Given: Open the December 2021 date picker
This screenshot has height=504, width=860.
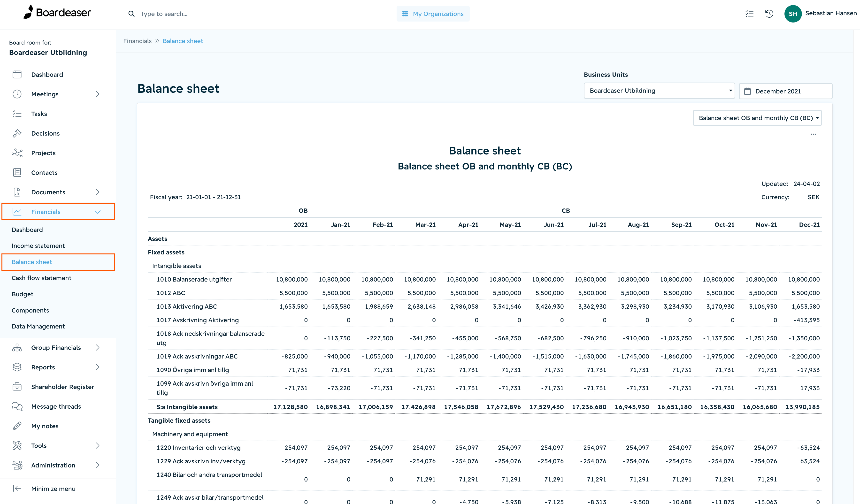Looking at the screenshot, I should [x=785, y=91].
